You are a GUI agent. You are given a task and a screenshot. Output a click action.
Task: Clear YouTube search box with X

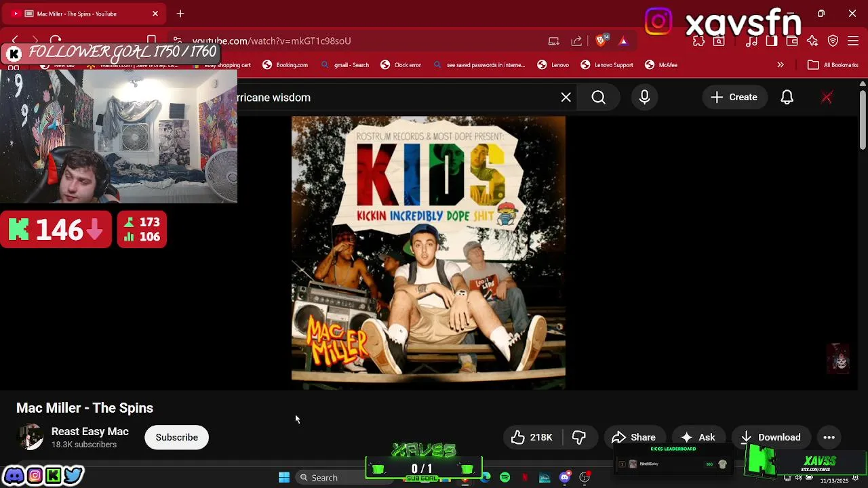click(566, 98)
